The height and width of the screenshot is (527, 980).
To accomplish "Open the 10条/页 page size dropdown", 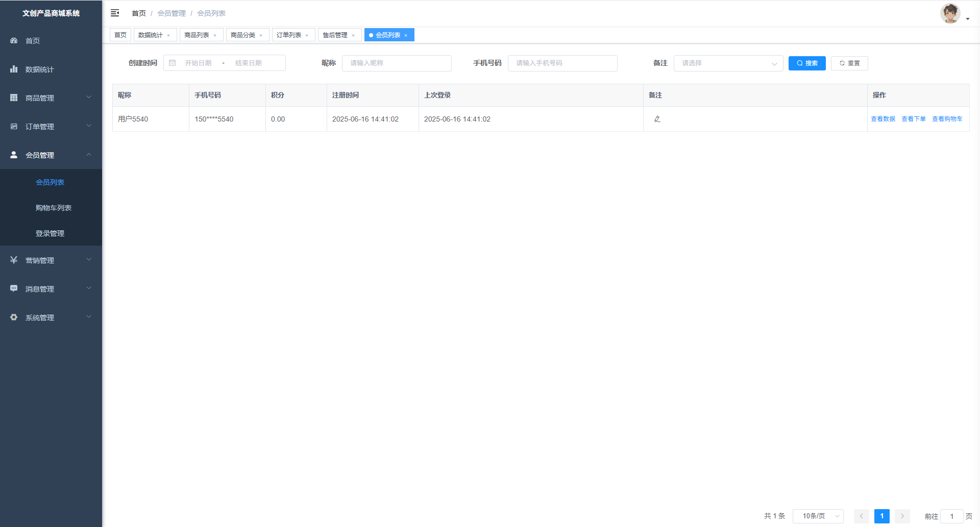I will [x=818, y=516].
